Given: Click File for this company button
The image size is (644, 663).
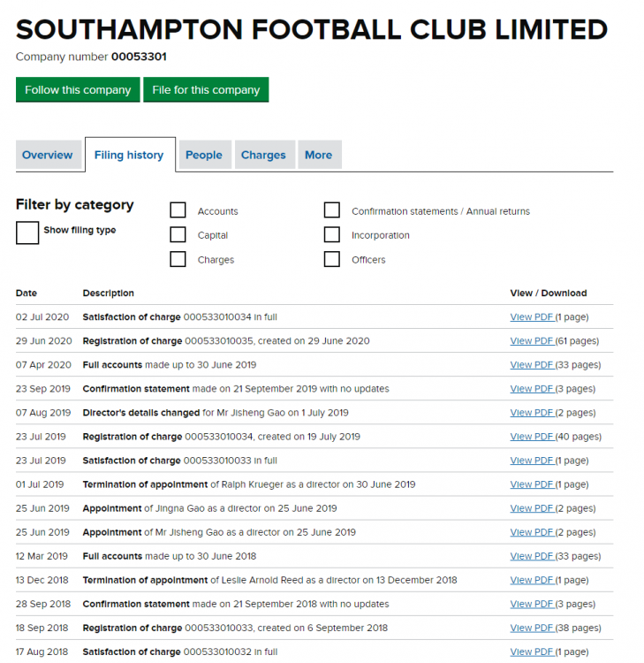Looking at the screenshot, I should pos(206,90).
